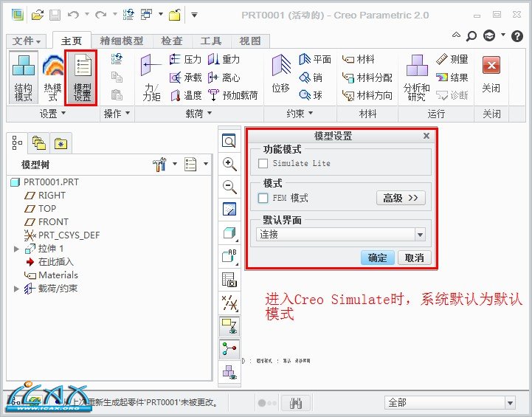Select the 销 pin constraint

(311, 77)
